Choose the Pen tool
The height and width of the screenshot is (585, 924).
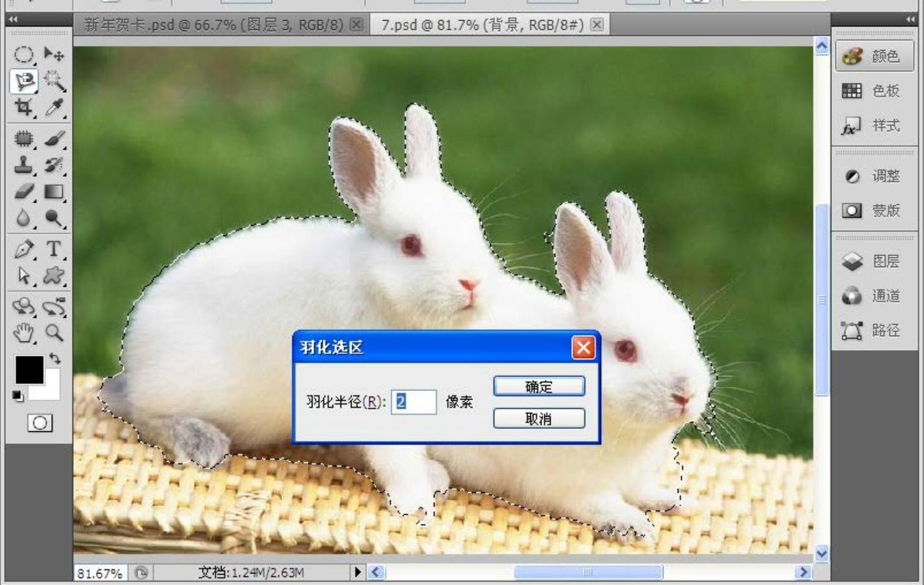point(23,249)
